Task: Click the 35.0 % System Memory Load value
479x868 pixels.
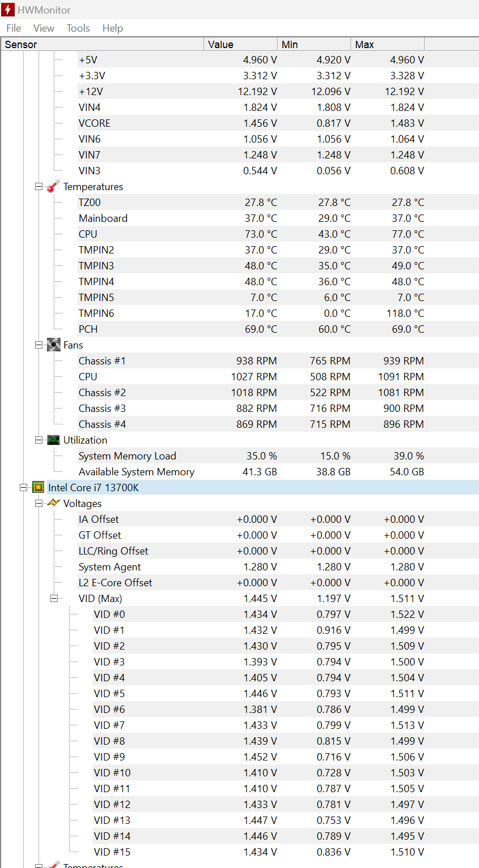Action: (x=261, y=456)
